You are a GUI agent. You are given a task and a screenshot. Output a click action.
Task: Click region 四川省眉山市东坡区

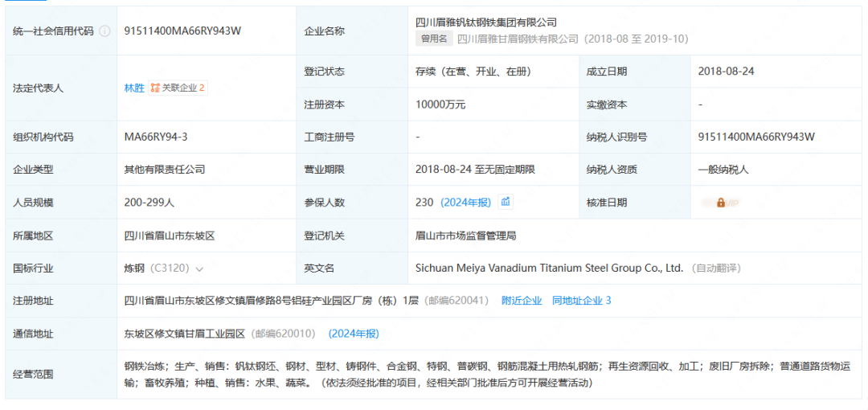coord(170,236)
